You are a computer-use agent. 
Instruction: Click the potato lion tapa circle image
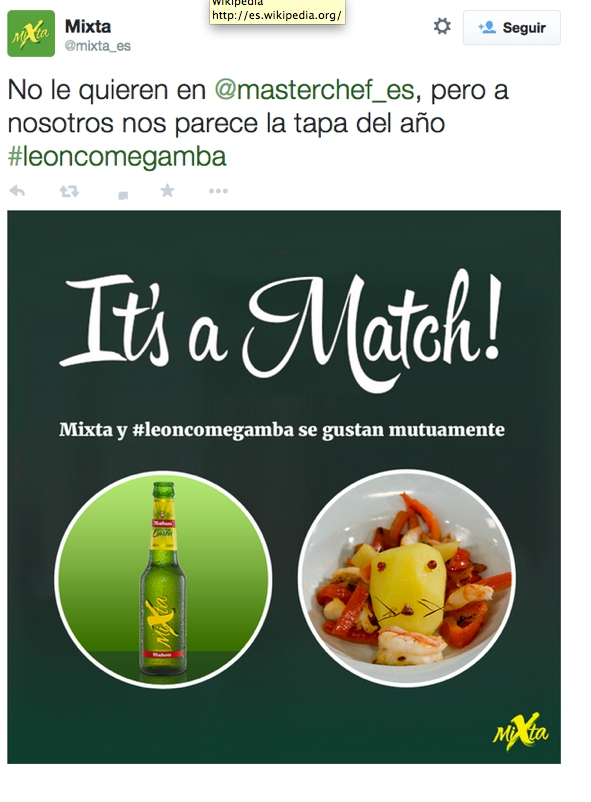click(407, 578)
